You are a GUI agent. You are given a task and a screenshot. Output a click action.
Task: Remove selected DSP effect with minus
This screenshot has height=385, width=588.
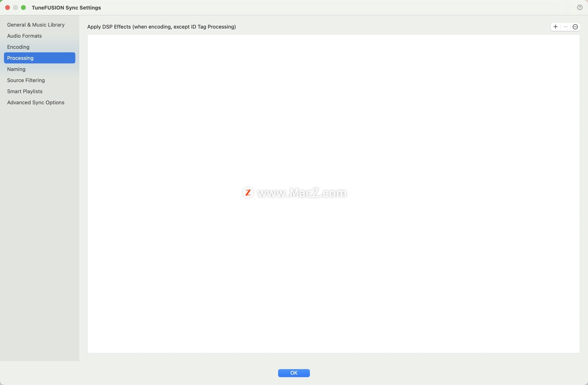pos(565,27)
